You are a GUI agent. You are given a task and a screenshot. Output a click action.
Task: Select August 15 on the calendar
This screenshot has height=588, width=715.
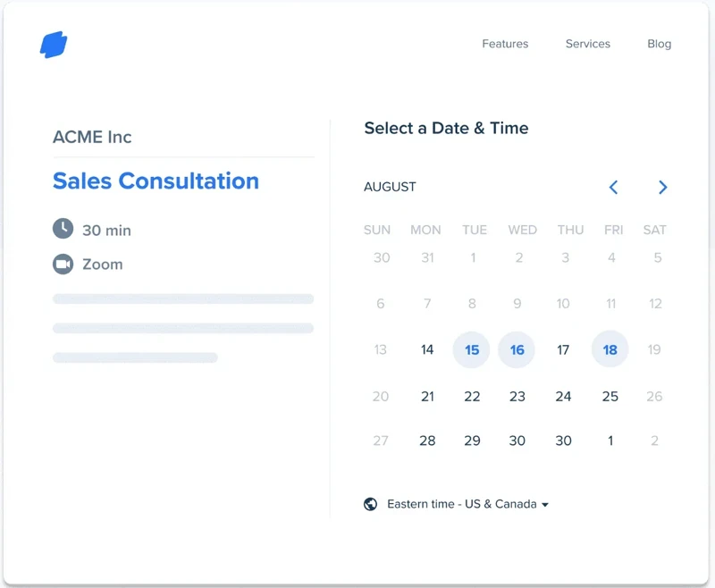(471, 349)
